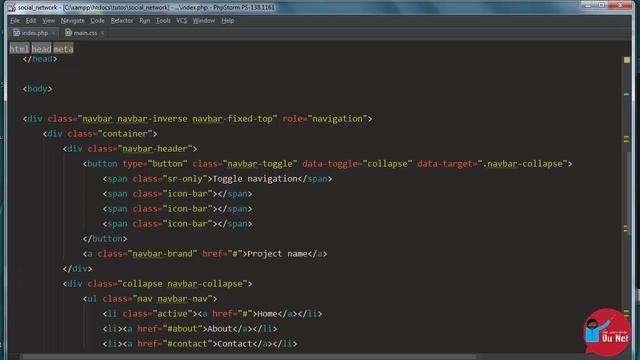Open the Tools menu

[x=163, y=20]
